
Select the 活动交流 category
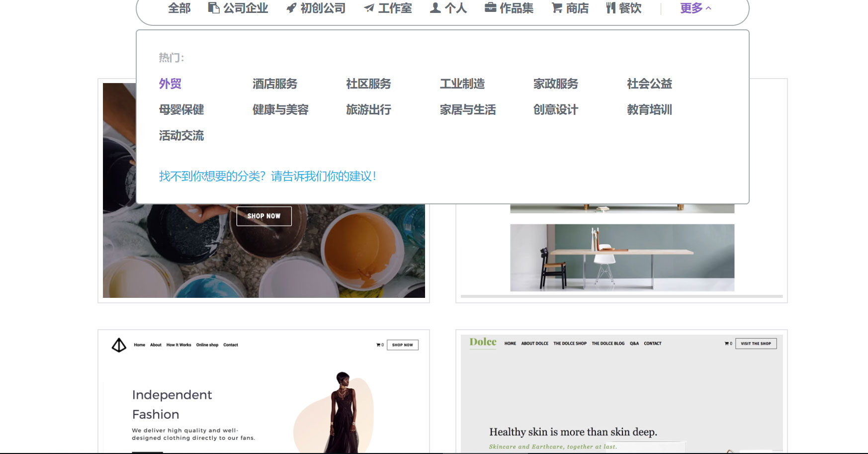coord(181,135)
